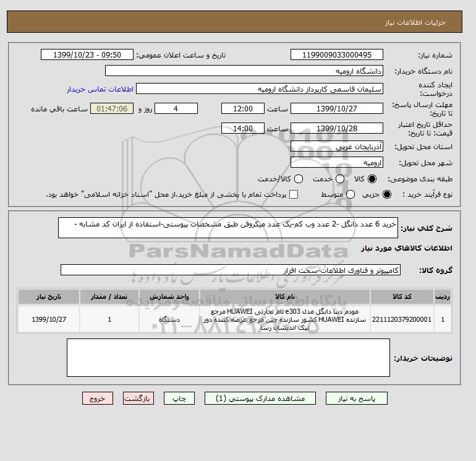476x461 pixels.
Task: Select the متوسط purchase type radio
Action: pos(351,194)
